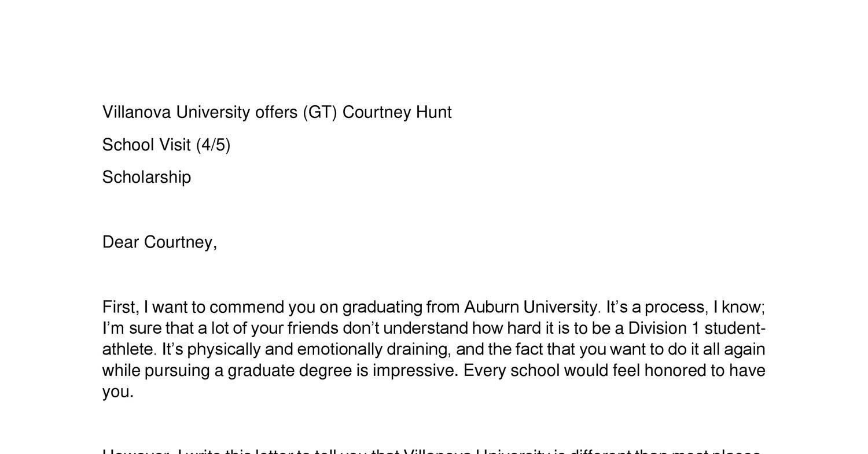
Task: Click the word "Villanova" in the heading line
Action: (x=137, y=112)
